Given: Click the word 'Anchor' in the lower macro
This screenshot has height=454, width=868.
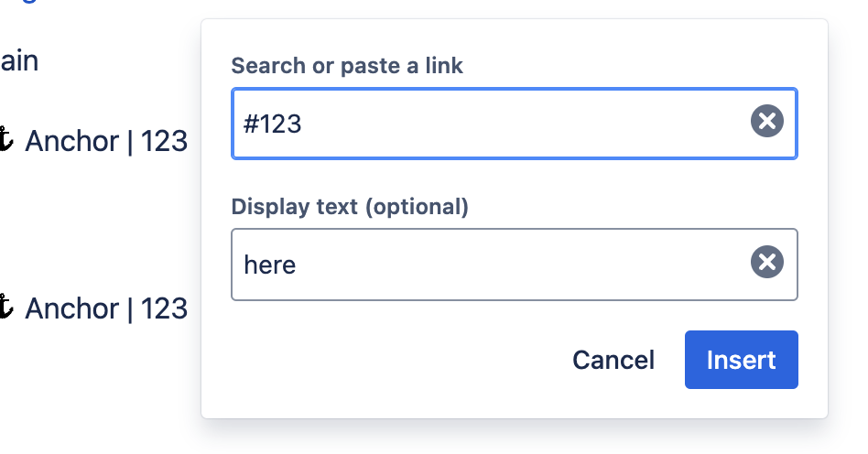Looking at the screenshot, I should [72, 308].
